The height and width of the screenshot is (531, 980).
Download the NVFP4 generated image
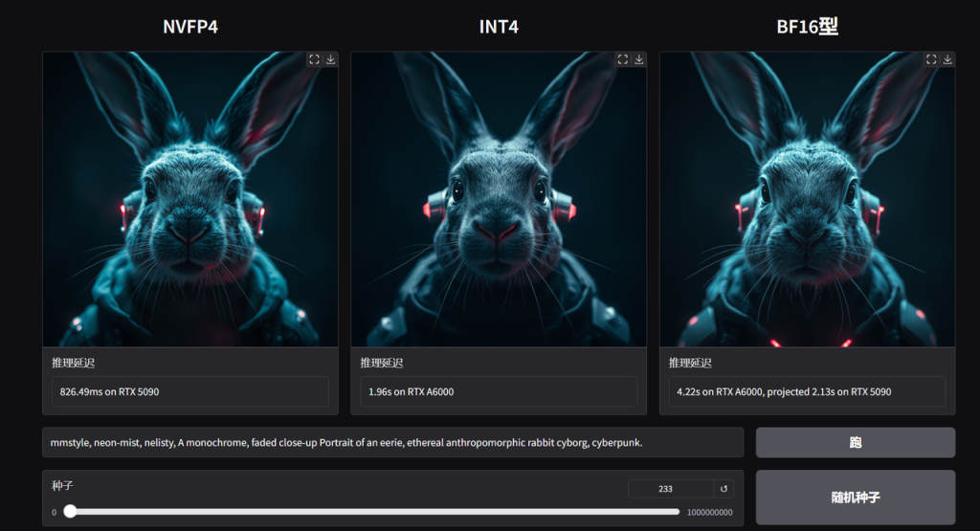pyautogui.click(x=330, y=59)
